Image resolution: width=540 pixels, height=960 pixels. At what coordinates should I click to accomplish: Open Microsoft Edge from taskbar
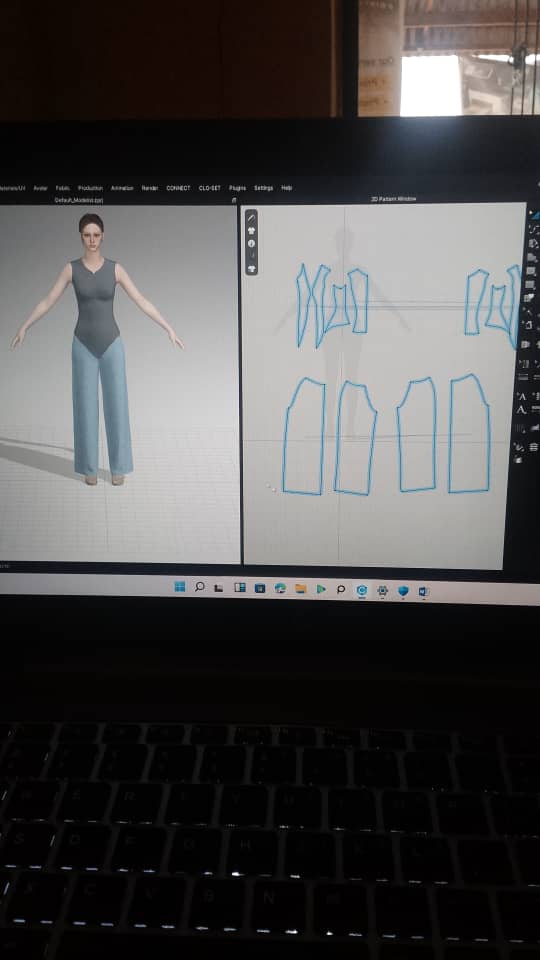(280, 588)
